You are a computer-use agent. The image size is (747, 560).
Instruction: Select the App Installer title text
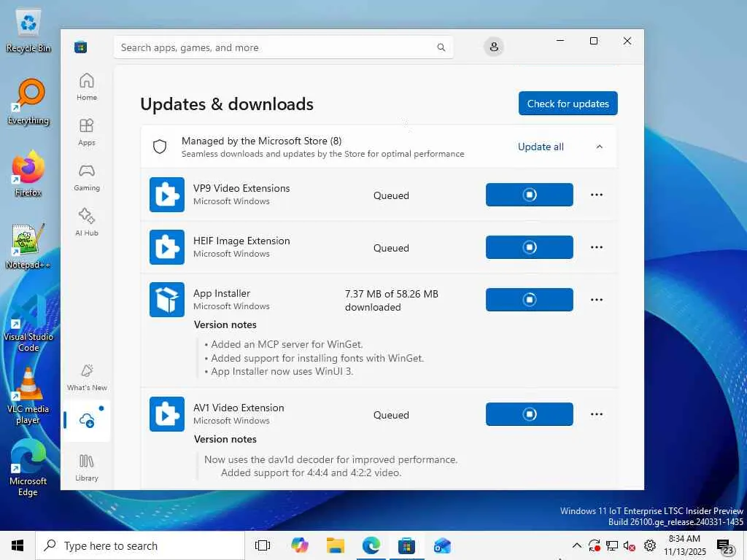222,293
